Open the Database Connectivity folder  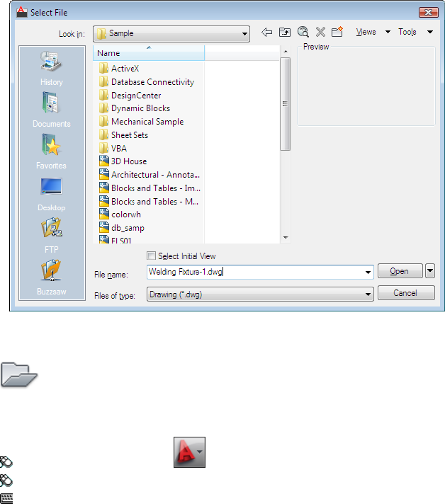tap(147, 82)
